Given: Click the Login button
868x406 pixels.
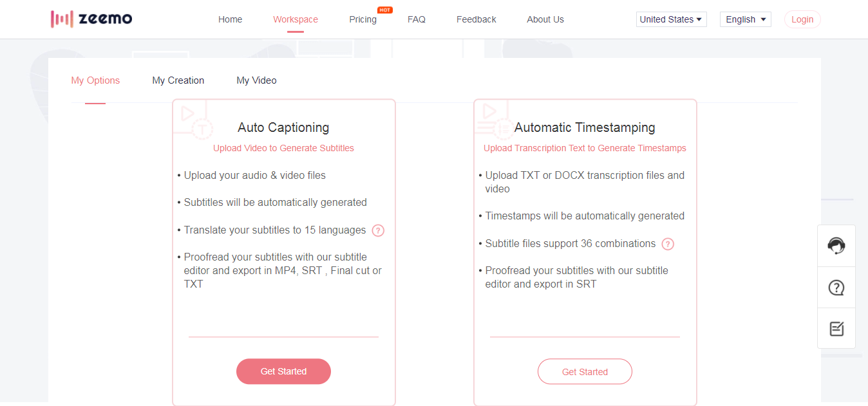Looking at the screenshot, I should pyautogui.click(x=802, y=19).
